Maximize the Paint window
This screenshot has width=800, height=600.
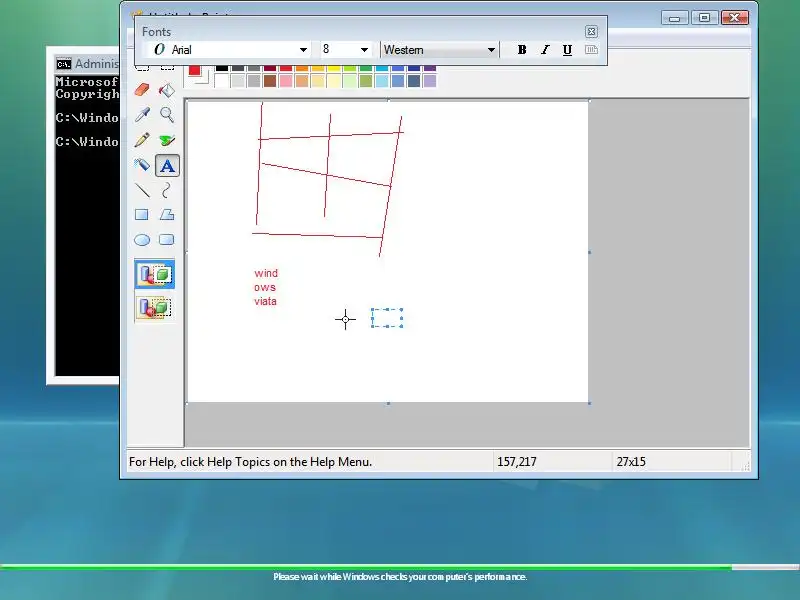704,18
